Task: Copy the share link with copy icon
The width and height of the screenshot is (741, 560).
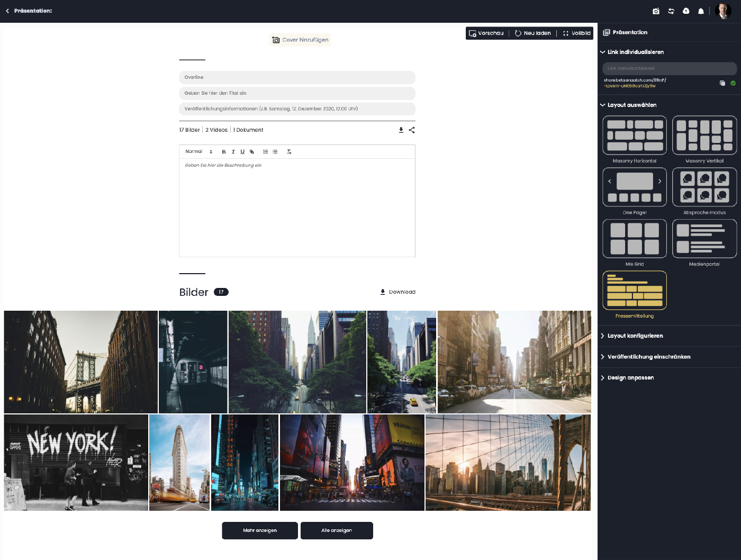Action: point(722,83)
